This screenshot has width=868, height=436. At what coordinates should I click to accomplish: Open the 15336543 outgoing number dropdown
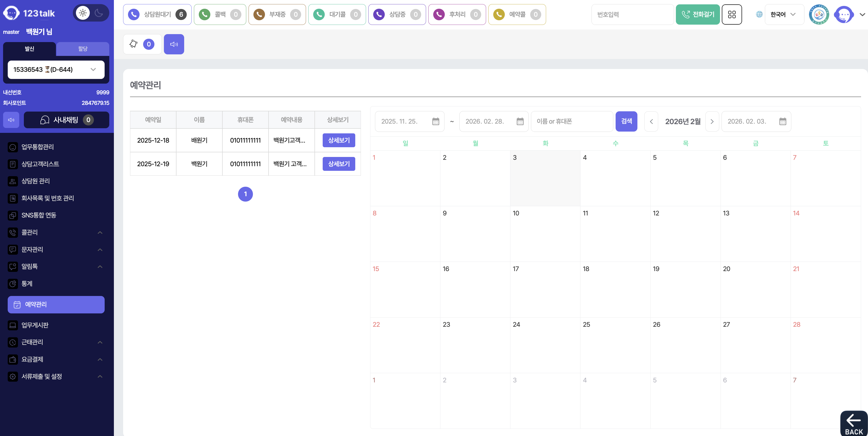56,70
